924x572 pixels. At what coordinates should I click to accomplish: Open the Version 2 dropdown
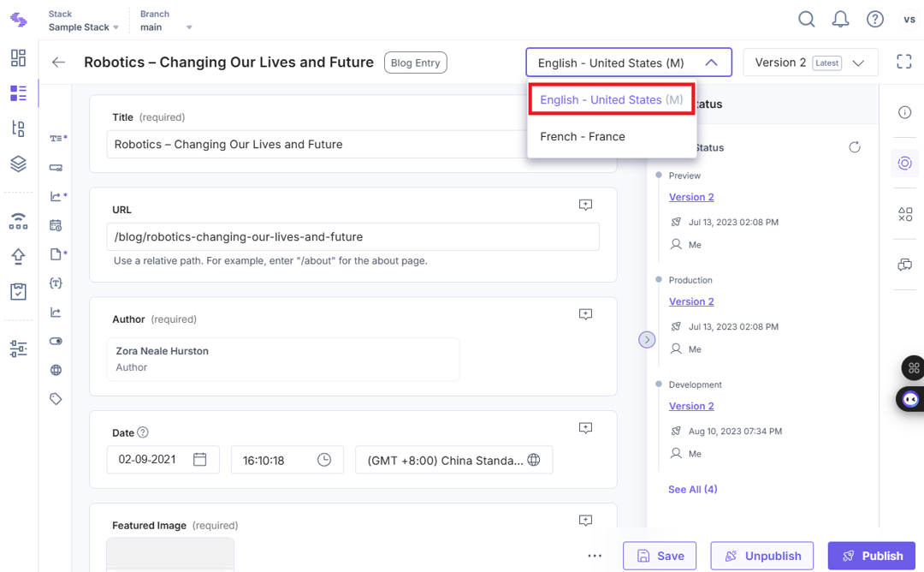pos(810,63)
